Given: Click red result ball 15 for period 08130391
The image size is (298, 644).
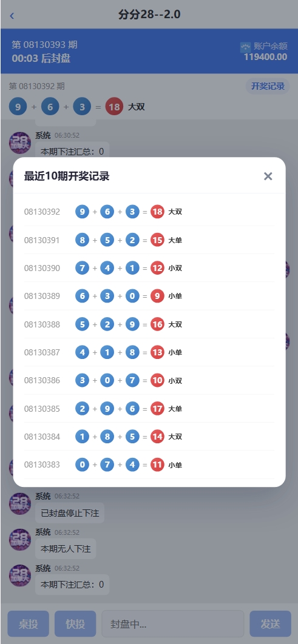Looking at the screenshot, I should (157, 240).
